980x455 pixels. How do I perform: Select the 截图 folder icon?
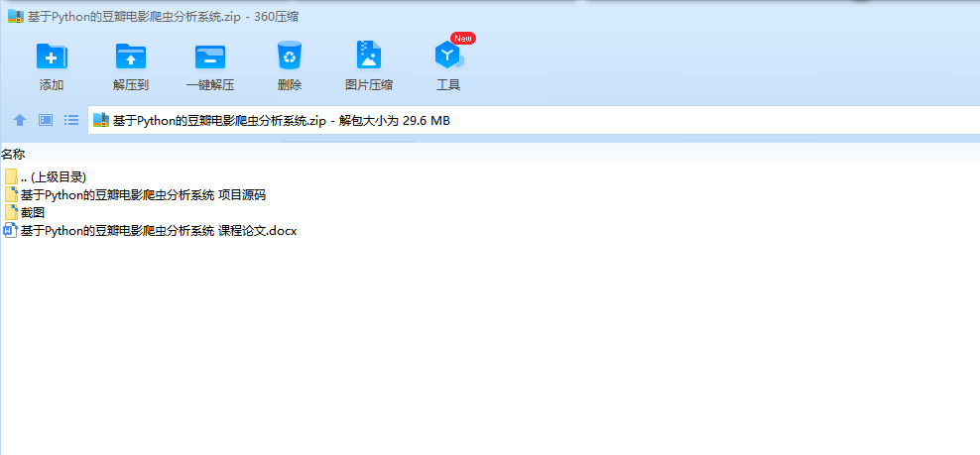click(11, 212)
